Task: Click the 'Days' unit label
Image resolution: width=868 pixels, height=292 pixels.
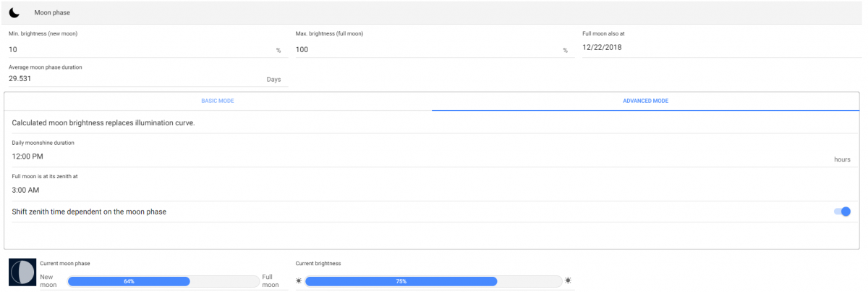Action: 273,80
